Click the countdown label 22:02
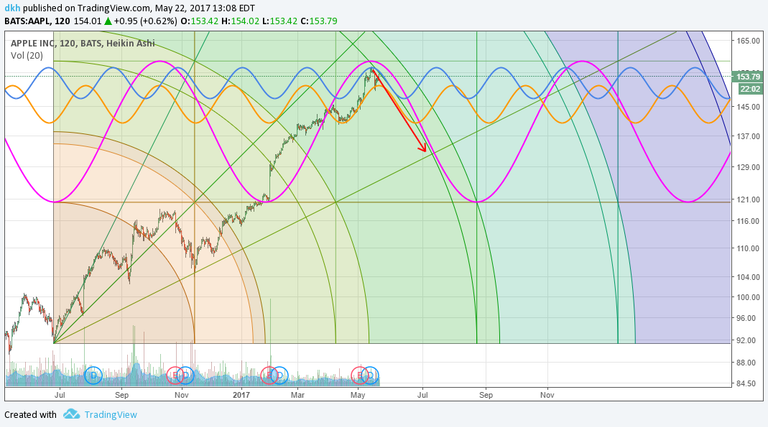Image resolution: width=768 pixels, height=427 pixels. (750, 89)
